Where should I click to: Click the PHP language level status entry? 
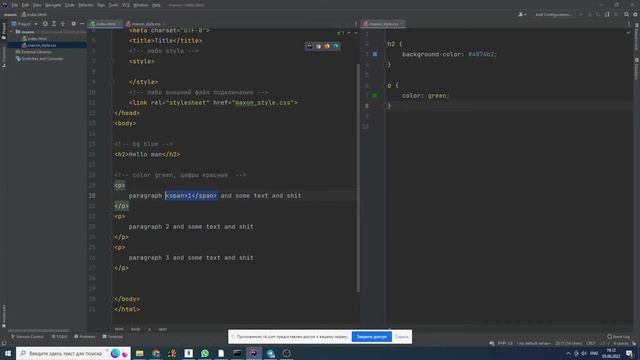pos(505,344)
